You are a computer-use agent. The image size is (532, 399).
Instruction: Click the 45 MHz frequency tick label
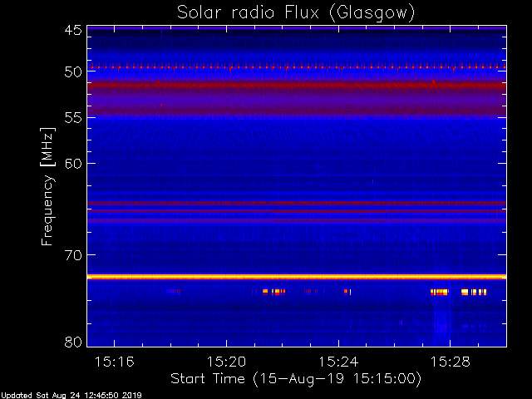pos(73,30)
